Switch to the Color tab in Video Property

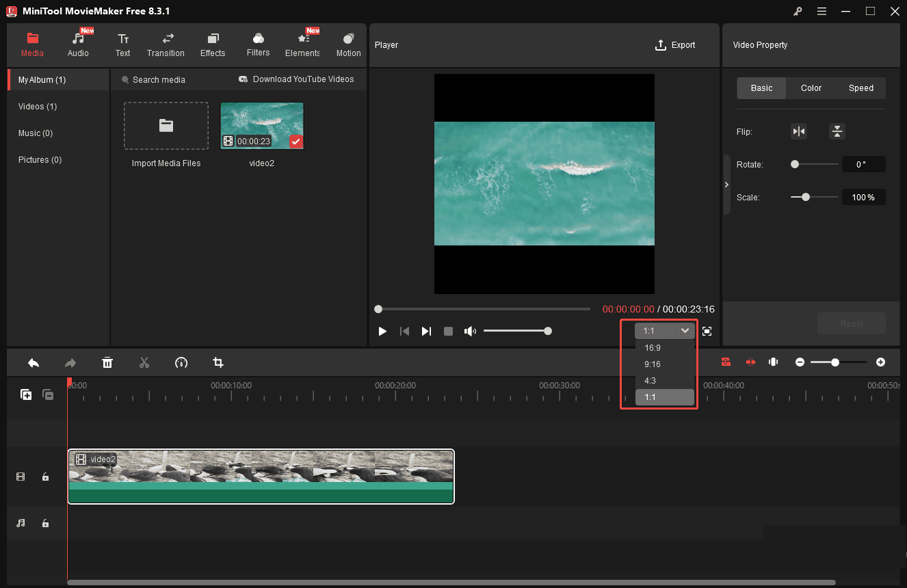coord(811,88)
